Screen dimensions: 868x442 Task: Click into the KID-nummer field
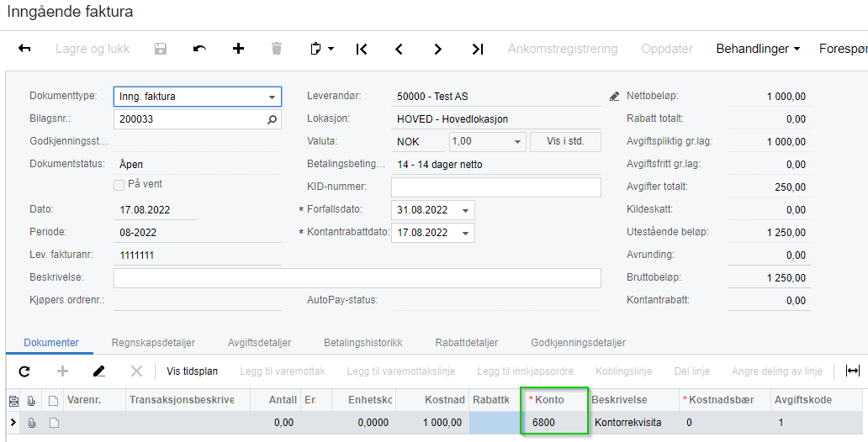pyautogui.click(x=496, y=187)
